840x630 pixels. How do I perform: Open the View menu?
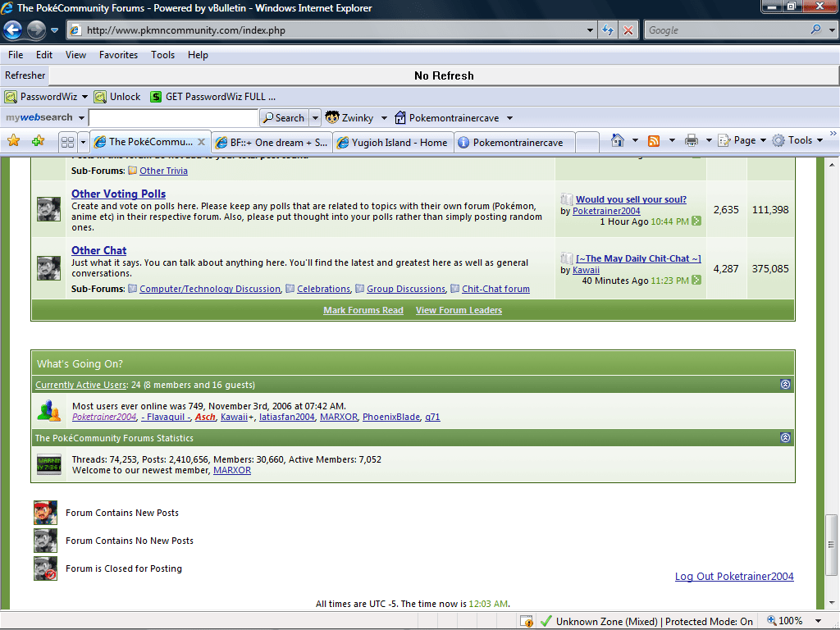(x=75, y=55)
